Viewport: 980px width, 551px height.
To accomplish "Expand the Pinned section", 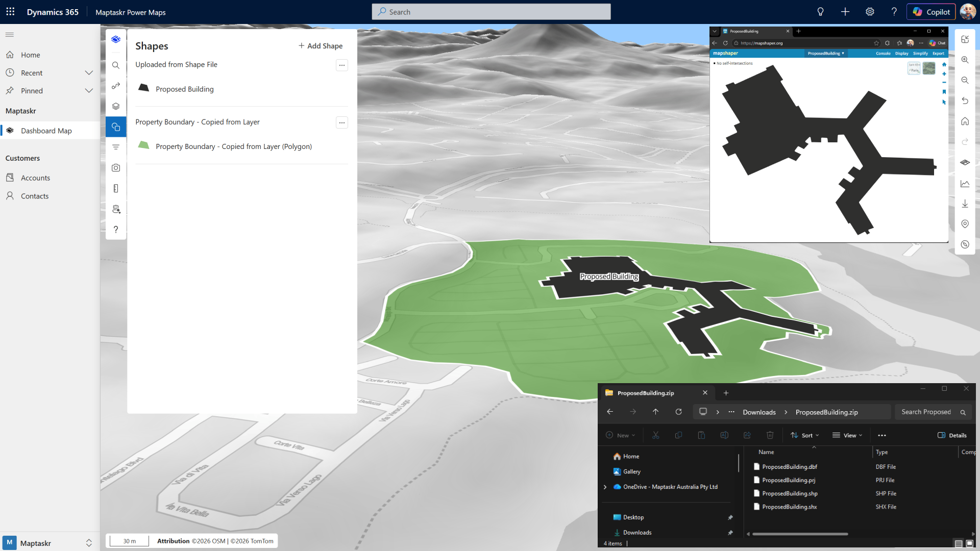I will (89, 91).
